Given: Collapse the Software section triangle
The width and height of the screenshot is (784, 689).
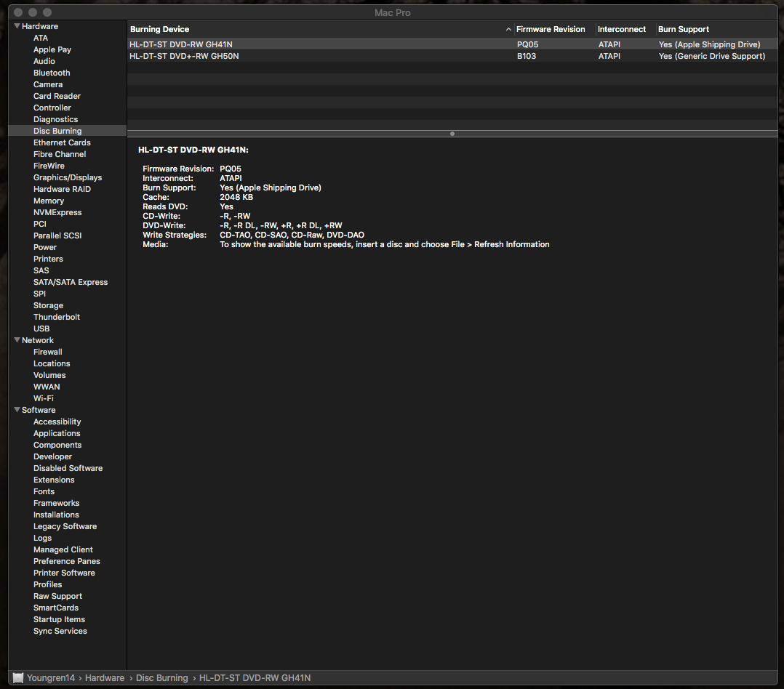Looking at the screenshot, I should (17, 410).
